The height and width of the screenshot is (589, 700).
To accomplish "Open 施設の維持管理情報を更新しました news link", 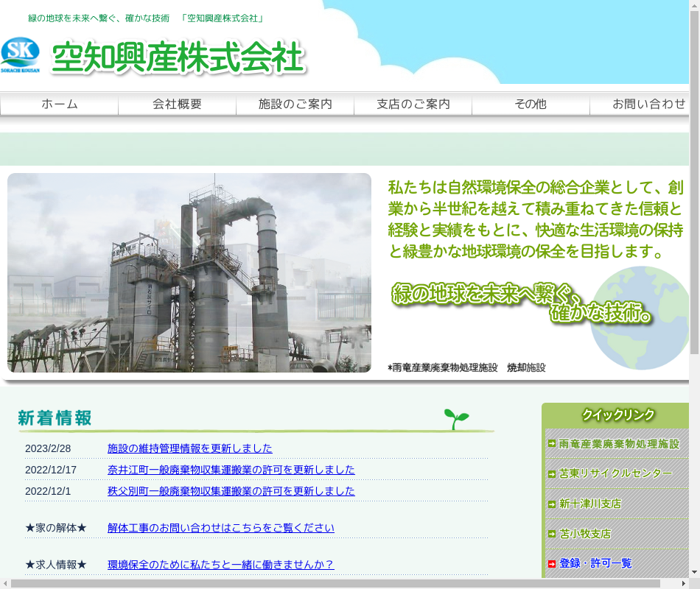I will click(x=189, y=448).
